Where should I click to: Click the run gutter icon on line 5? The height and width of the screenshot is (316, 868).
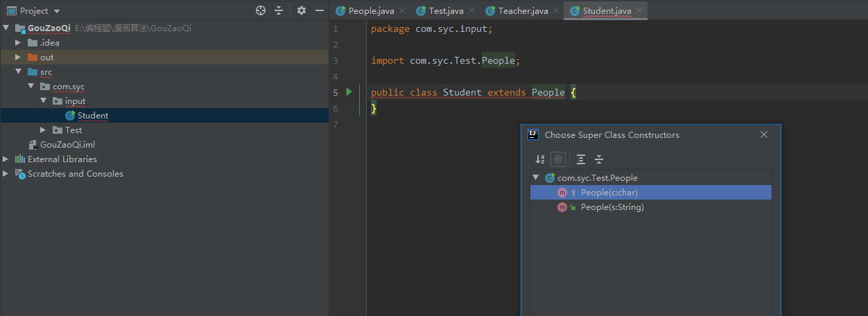[x=349, y=91]
